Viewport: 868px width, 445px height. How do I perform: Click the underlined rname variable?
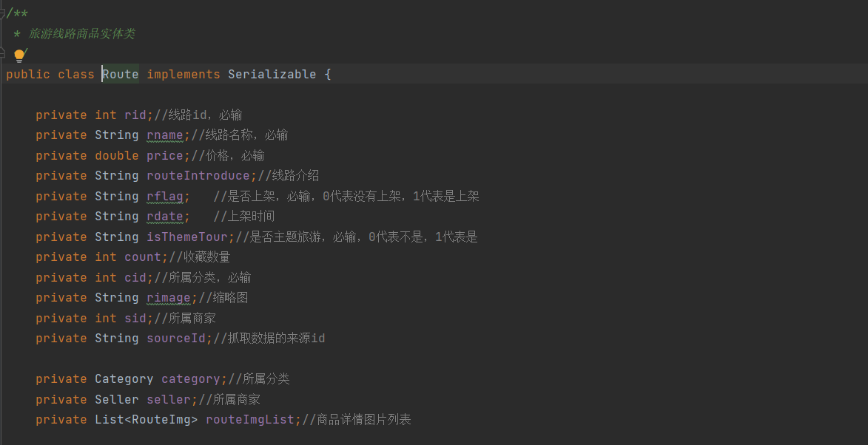(164, 135)
